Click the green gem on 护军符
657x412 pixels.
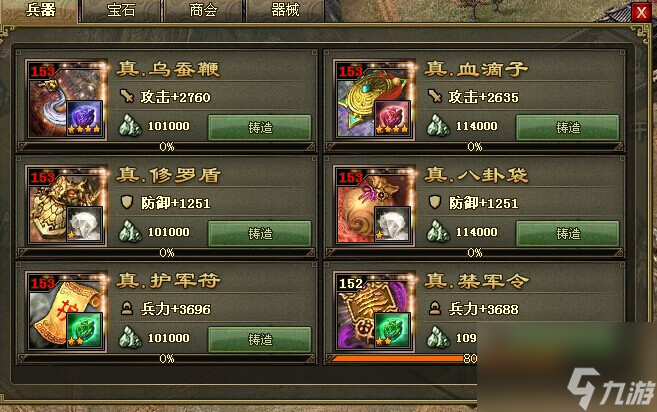[x=85, y=330]
